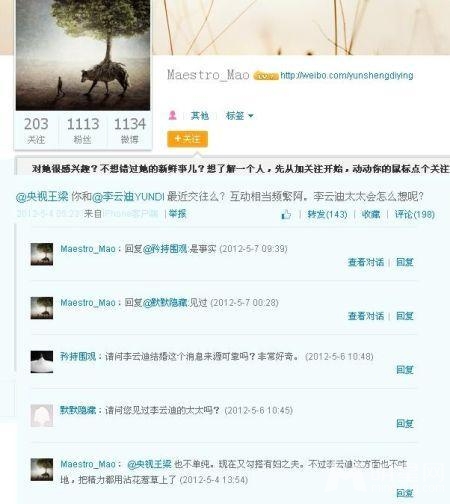Click the orange +关注 follow button
This screenshot has height=504, width=450.
point(187,139)
